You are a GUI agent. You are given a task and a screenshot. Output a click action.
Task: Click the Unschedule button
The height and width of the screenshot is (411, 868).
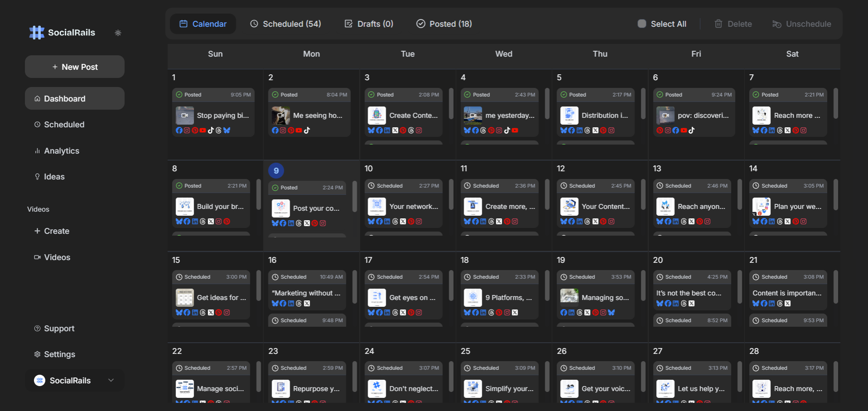click(x=801, y=24)
